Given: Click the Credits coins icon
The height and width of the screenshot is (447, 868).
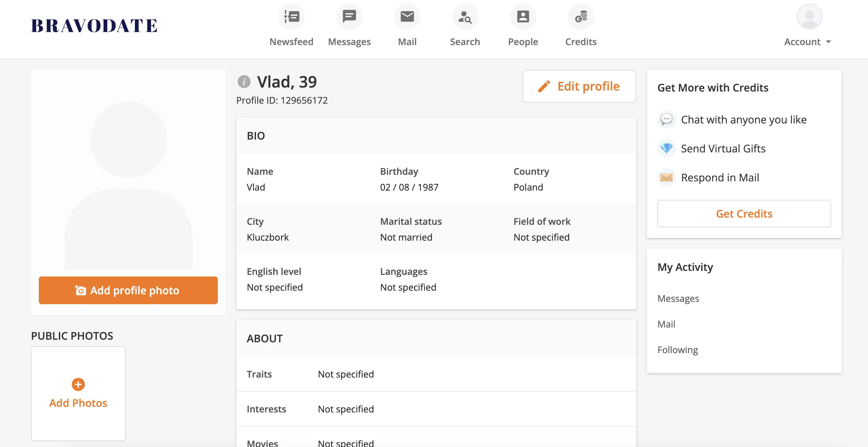Looking at the screenshot, I should click(581, 16).
